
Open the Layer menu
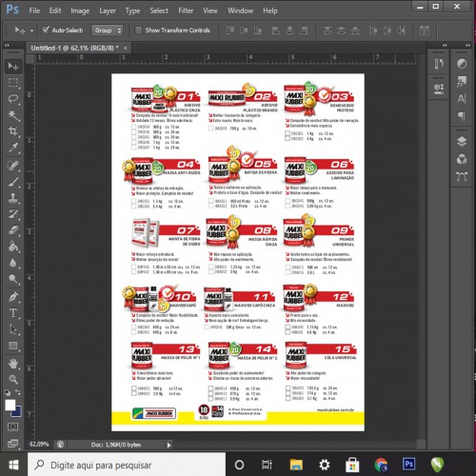tap(108, 10)
